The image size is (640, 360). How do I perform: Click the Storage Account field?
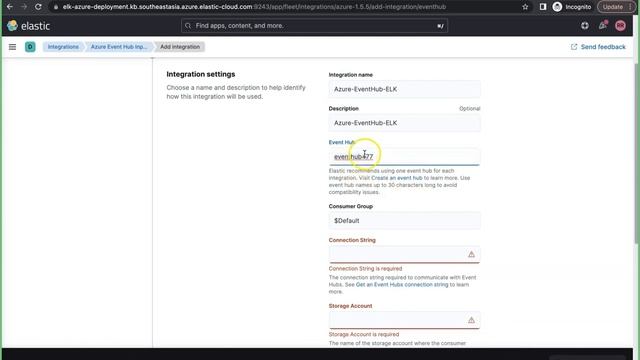(404, 320)
